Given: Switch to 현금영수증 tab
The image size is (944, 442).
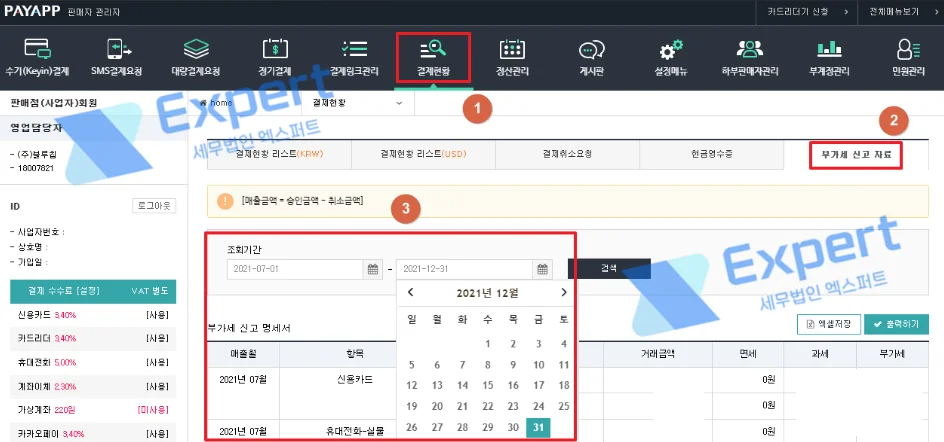Looking at the screenshot, I should pyautogui.click(x=712, y=154).
